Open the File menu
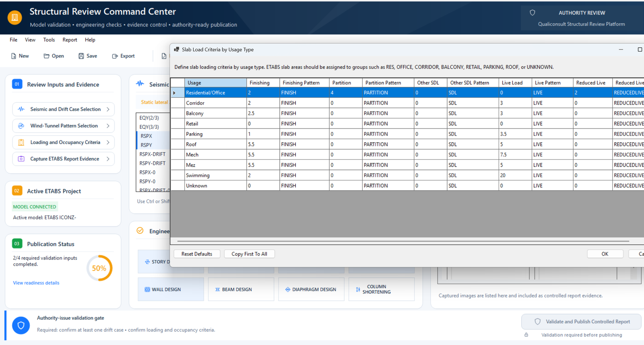This screenshot has height=345, width=644. pyautogui.click(x=13, y=40)
